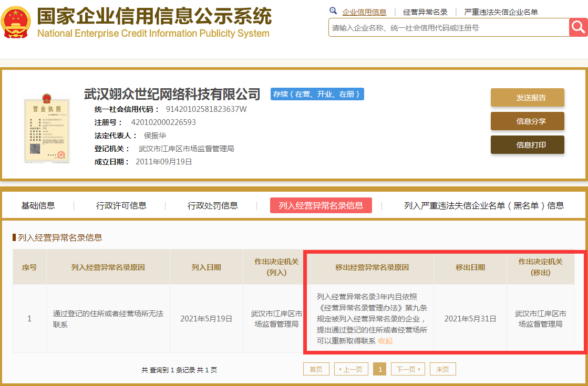Click the 发送报告 button
This screenshot has width=588, height=386.
[527, 98]
